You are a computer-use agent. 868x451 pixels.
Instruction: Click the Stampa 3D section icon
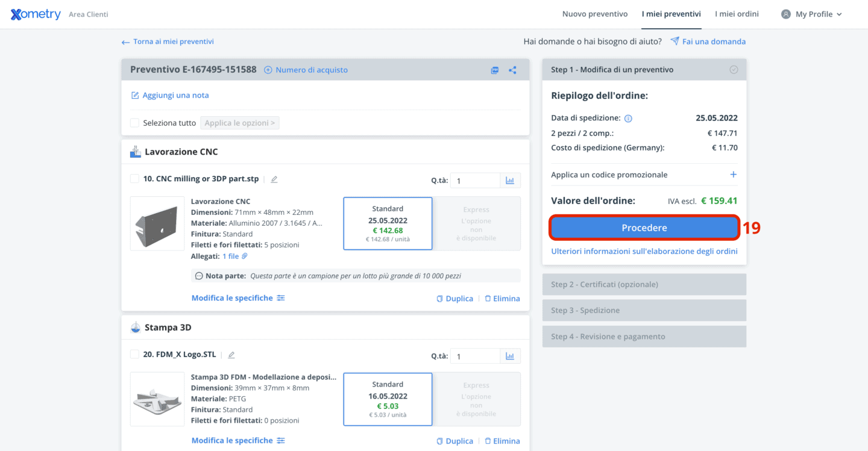[136, 328]
